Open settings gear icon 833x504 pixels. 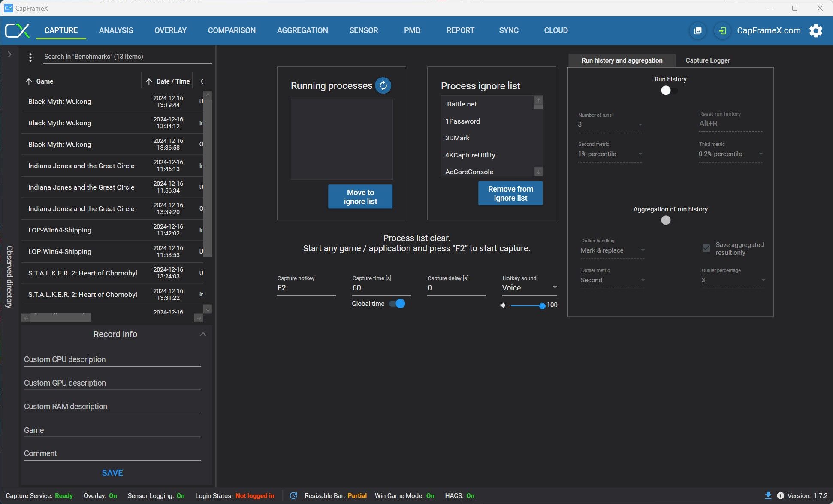click(x=816, y=31)
